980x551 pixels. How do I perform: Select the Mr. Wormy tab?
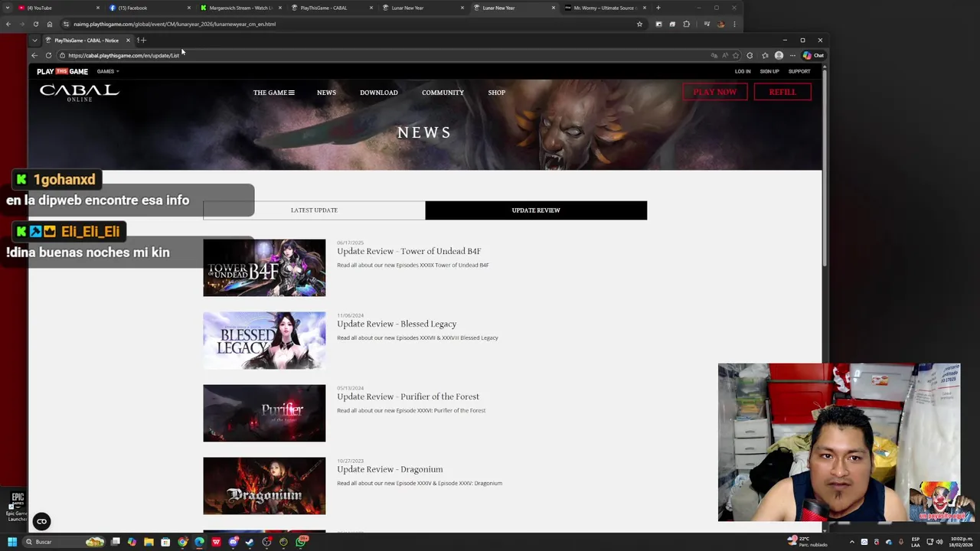605,8
